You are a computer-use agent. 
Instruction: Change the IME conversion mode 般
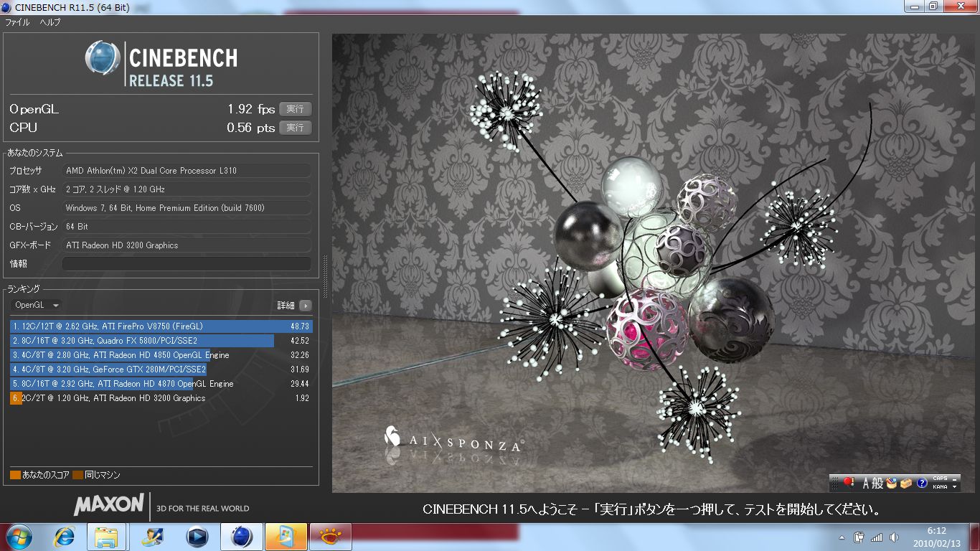pos(879,483)
